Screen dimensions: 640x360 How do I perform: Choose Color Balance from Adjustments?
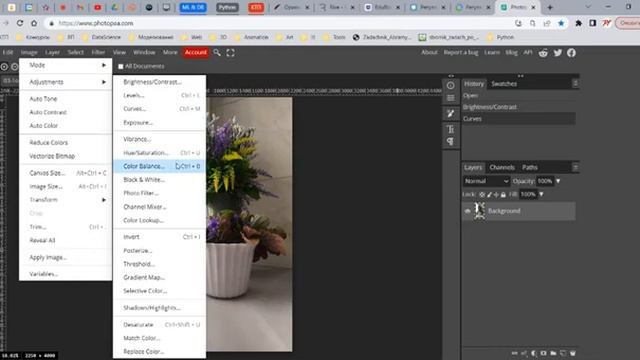pyautogui.click(x=159, y=166)
